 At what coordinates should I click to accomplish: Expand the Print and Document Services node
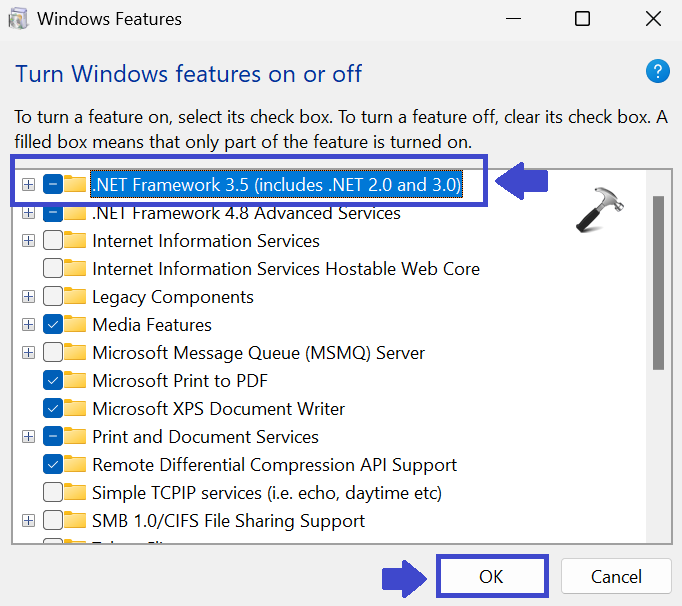(28, 437)
